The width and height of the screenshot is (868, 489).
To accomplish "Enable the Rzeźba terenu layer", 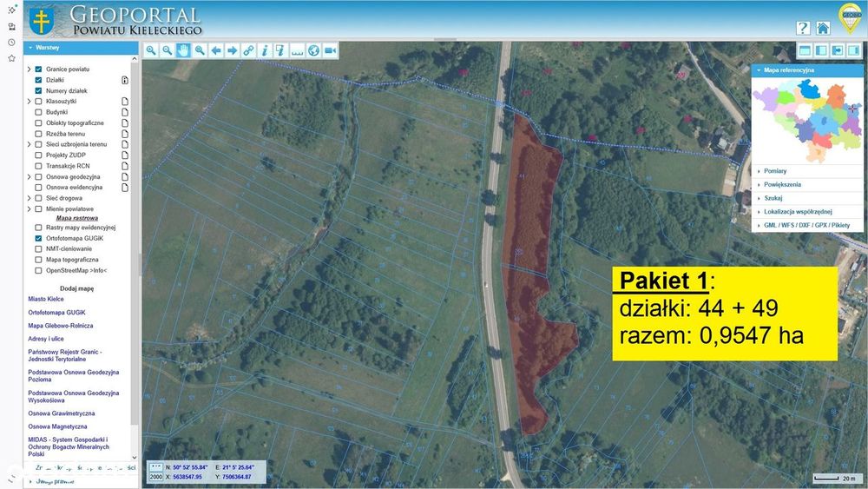I will pyautogui.click(x=38, y=134).
